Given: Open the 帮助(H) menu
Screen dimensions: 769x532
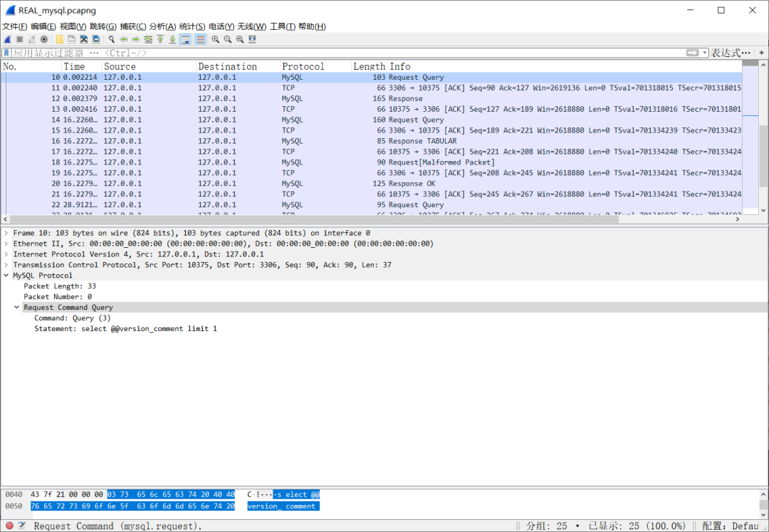Looking at the screenshot, I should point(312,26).
